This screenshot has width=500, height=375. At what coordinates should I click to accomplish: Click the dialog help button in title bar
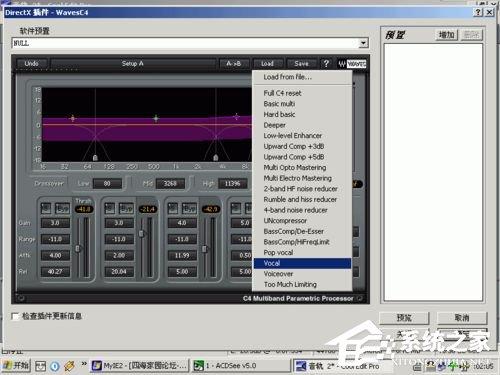click(x=478, y=13)
